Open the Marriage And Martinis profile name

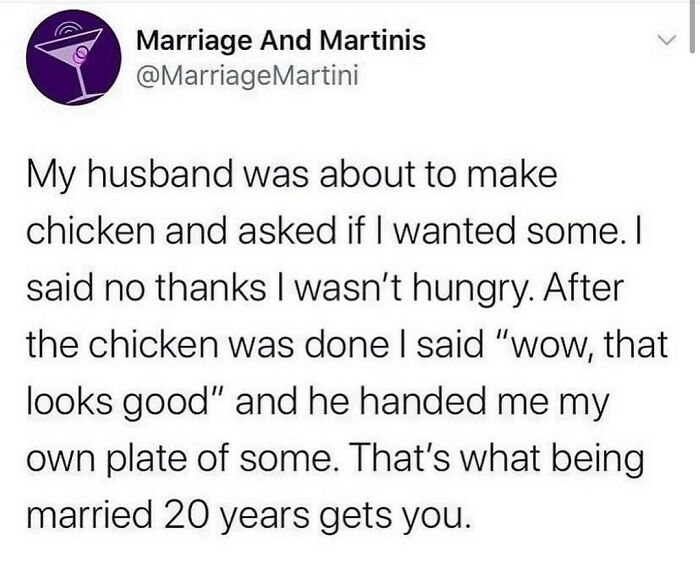[x=280, y=41]
